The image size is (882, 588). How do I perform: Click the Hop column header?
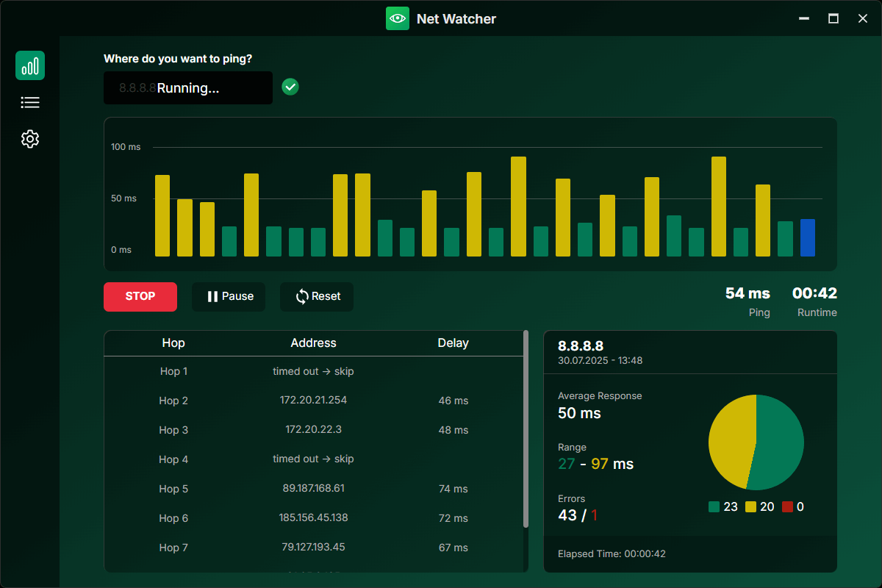(x=173, y=343)
